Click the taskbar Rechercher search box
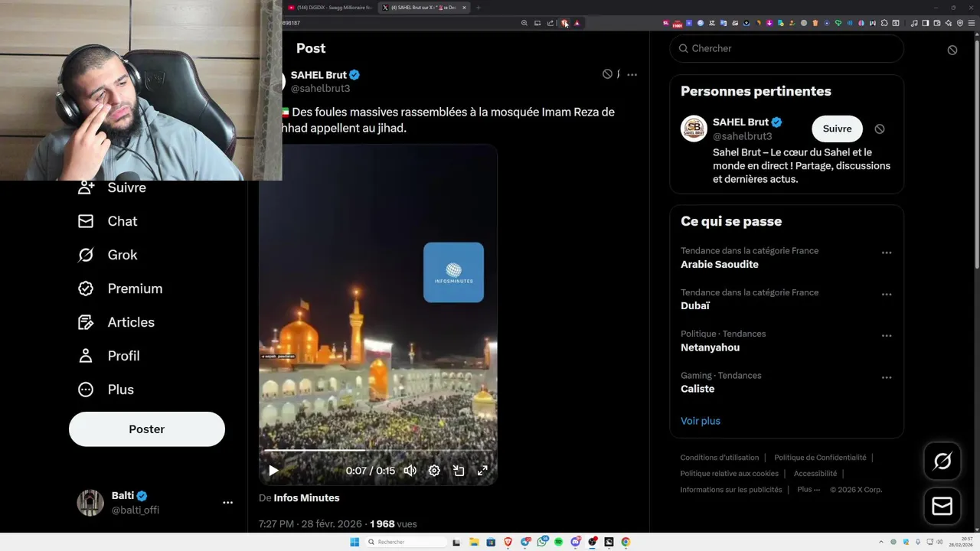The height and width of the screenshot is (551, 980). coord(406,542)
